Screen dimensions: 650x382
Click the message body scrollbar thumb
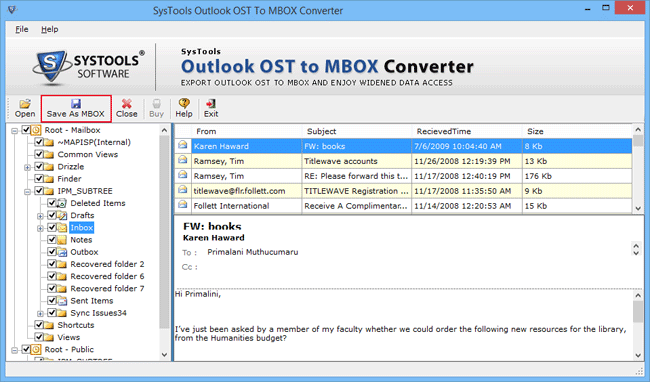point(638,312)
